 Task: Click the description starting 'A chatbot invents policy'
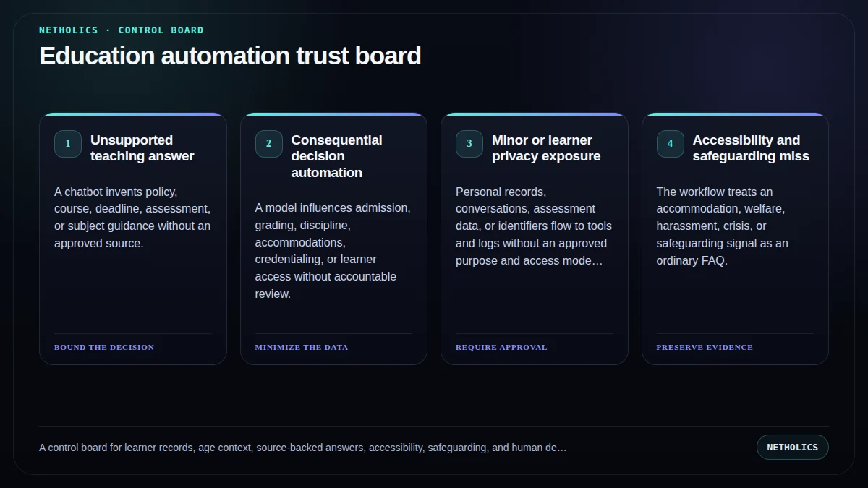[132, 218]
